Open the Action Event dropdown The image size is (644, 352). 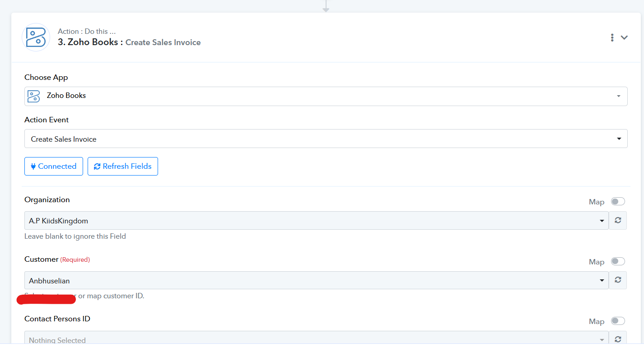click(326, 139)
